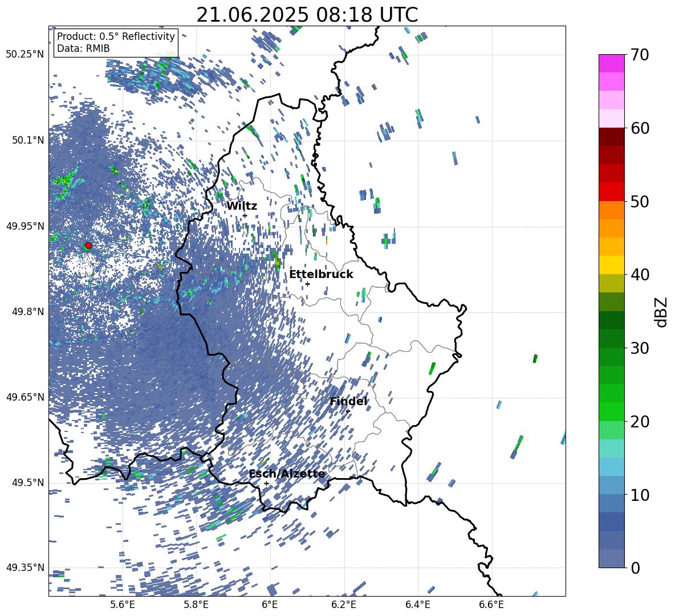Image resolution: width=675 pixels, height=616 pixels.
Task: Click the 6.6°E longitude axis label
Action: click(491, 605)
